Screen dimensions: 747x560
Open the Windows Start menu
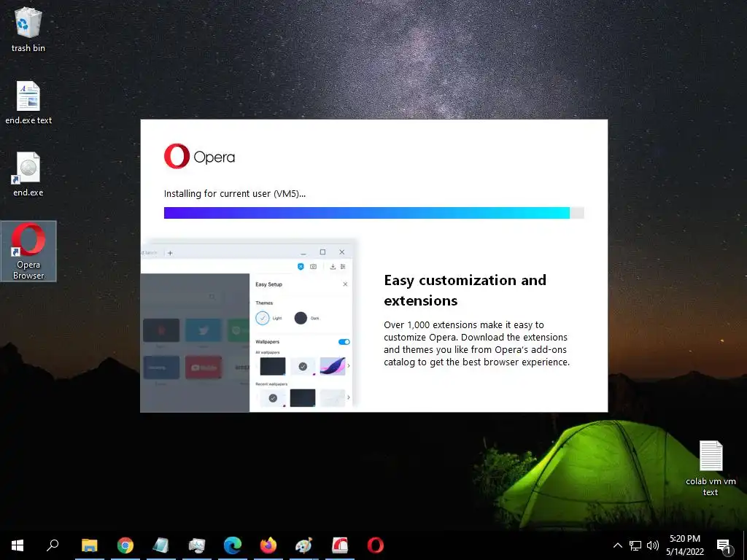click(18, 545)
